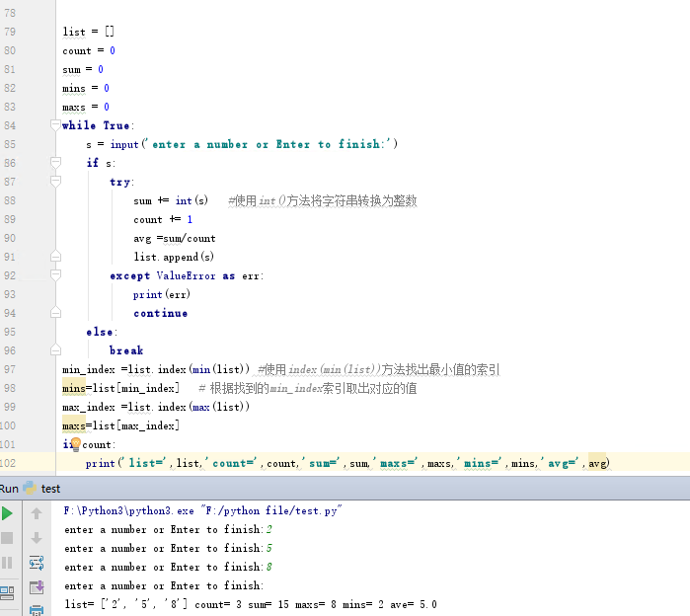Click the comment on line 98 about min_index

tap(308, 388)
